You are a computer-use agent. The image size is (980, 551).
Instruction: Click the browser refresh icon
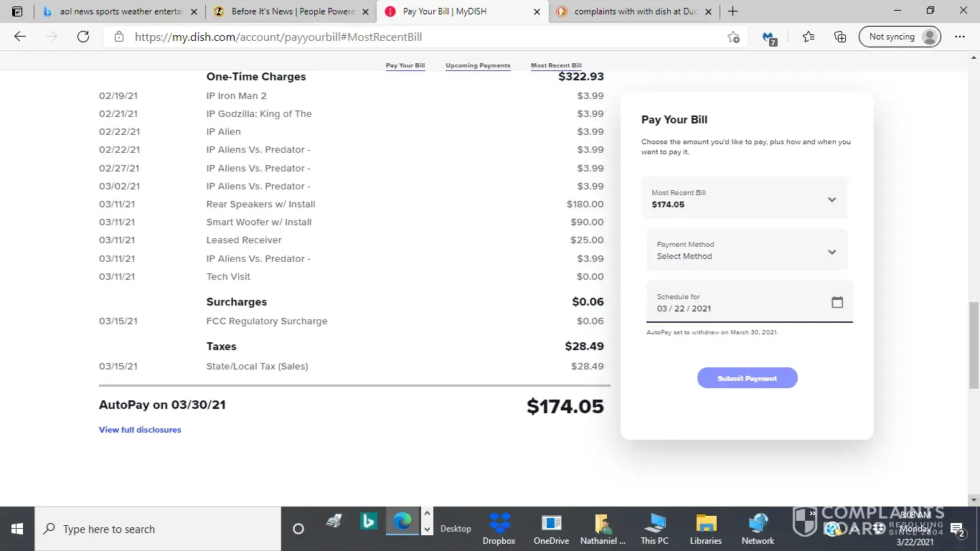coord(83,37)
